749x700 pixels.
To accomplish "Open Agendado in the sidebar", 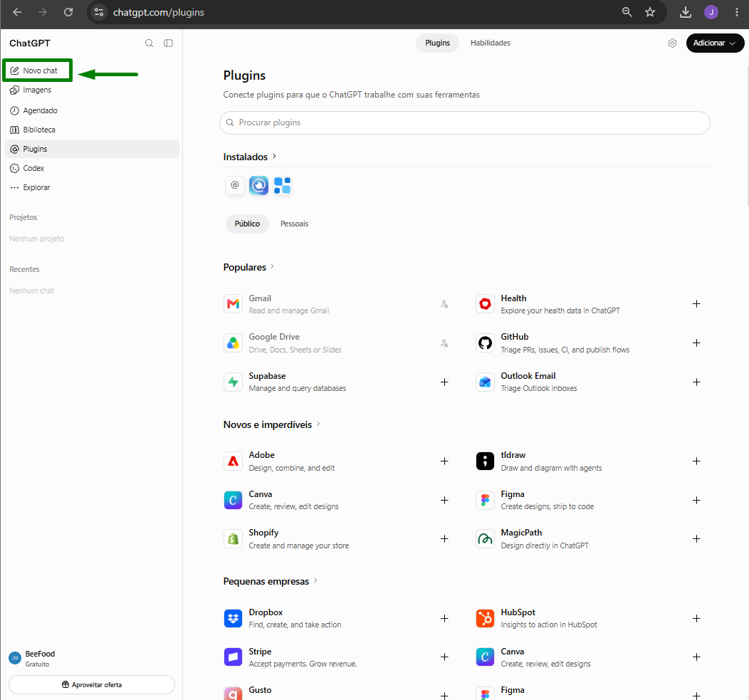I will (x=92, y=110).
